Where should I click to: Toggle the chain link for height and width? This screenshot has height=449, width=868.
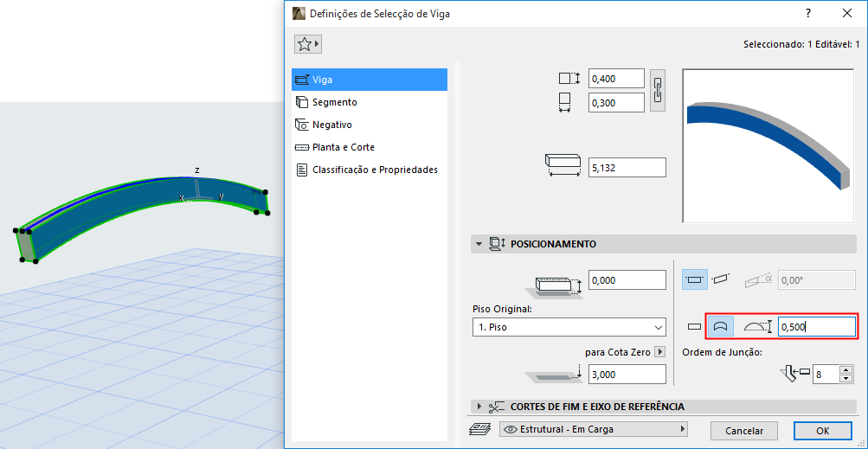(x=658, y=91)
